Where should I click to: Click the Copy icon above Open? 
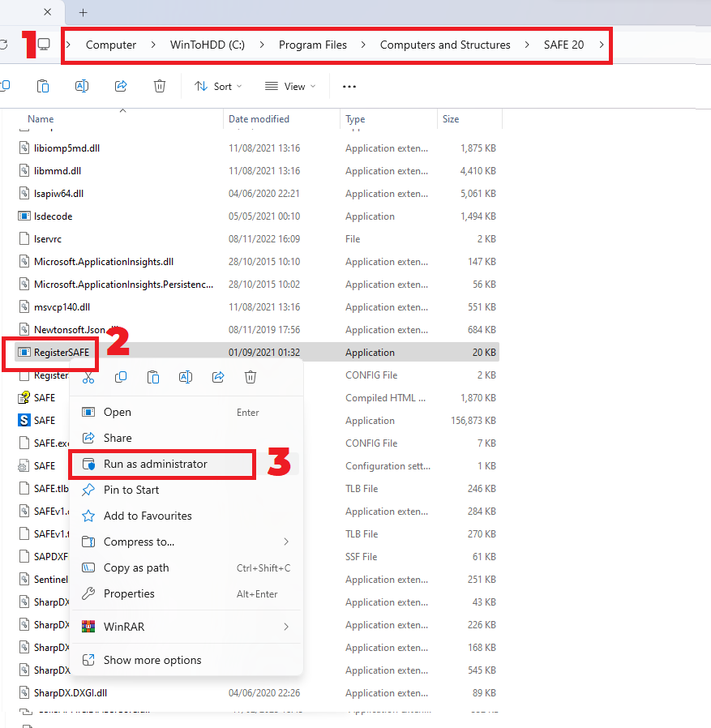click(120, 377)
